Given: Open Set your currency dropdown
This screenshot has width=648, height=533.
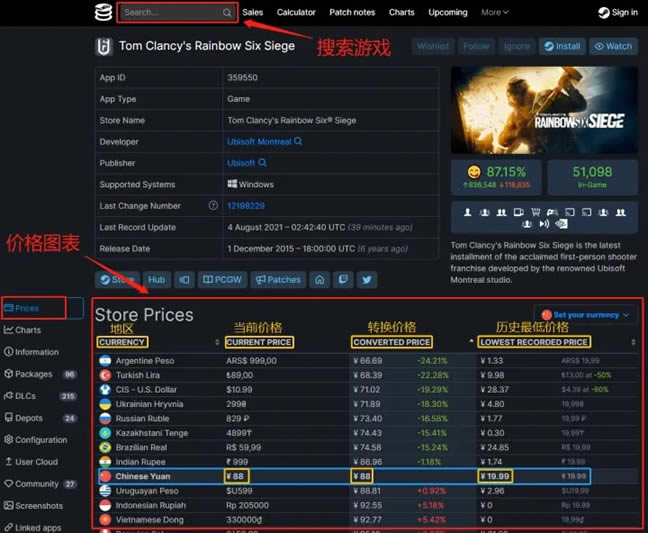Looking at the screenshot, I should click(585, 315).
